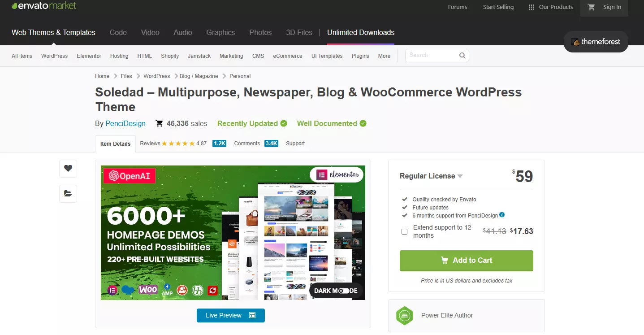Open Elementor category
Screen dimensions: 644x335
[89, 56]
